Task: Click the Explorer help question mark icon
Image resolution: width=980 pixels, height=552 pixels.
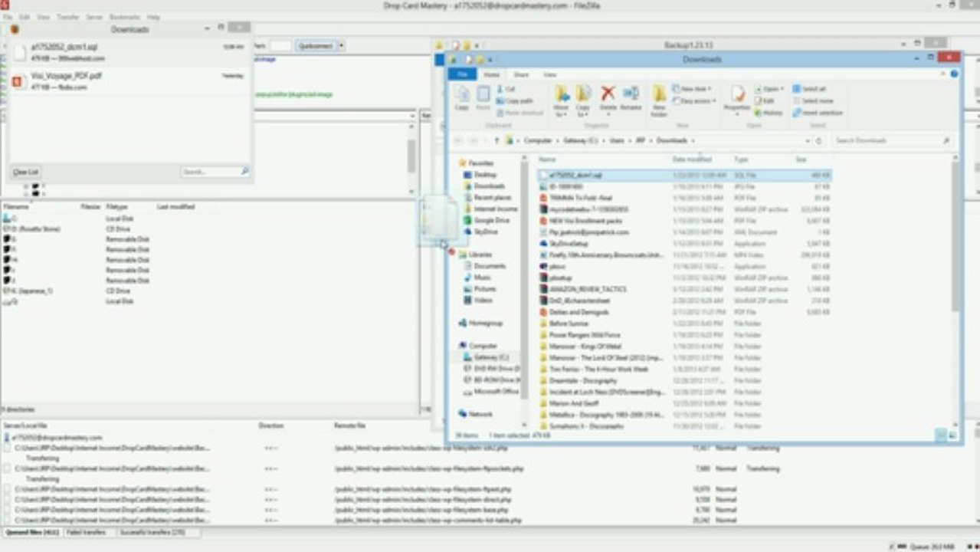Action: [954, 74]
